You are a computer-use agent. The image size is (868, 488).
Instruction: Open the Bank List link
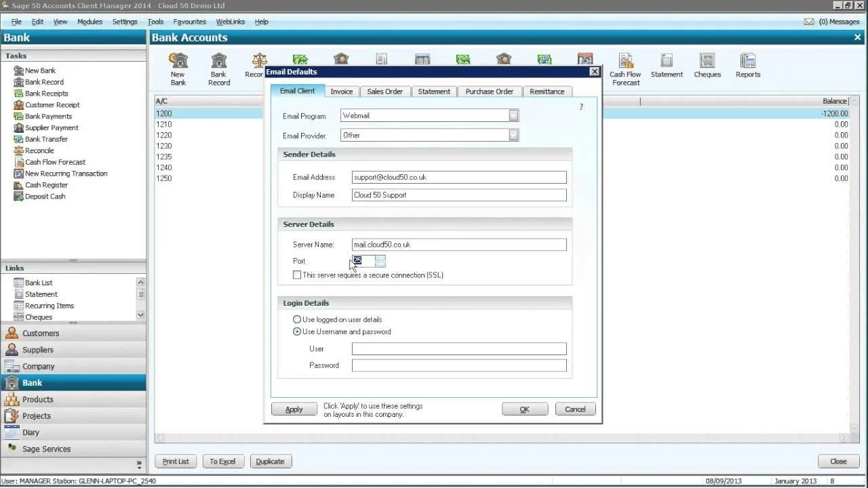tap(39, 283)
